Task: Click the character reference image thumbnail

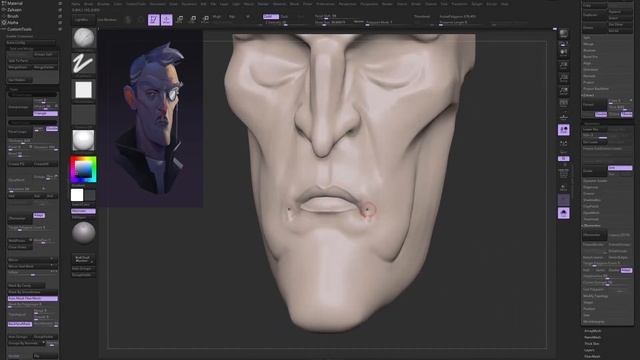Action: [x=151, y=118]
